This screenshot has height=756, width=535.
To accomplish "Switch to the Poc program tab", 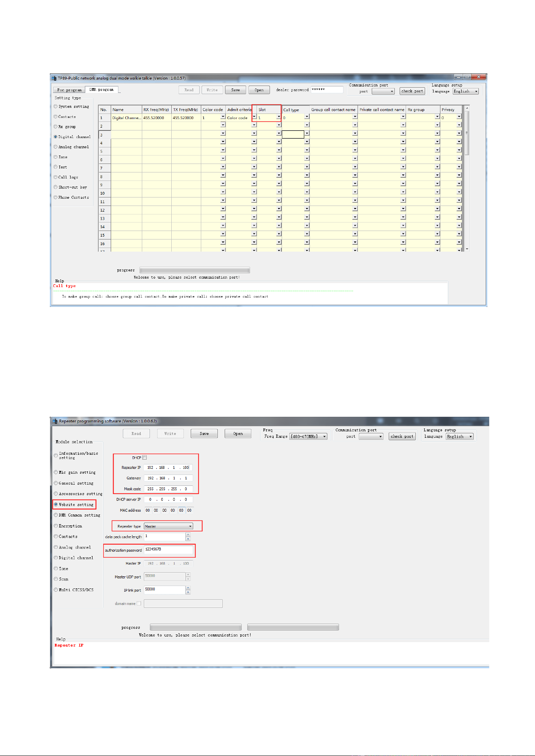I will pos(69,90).
